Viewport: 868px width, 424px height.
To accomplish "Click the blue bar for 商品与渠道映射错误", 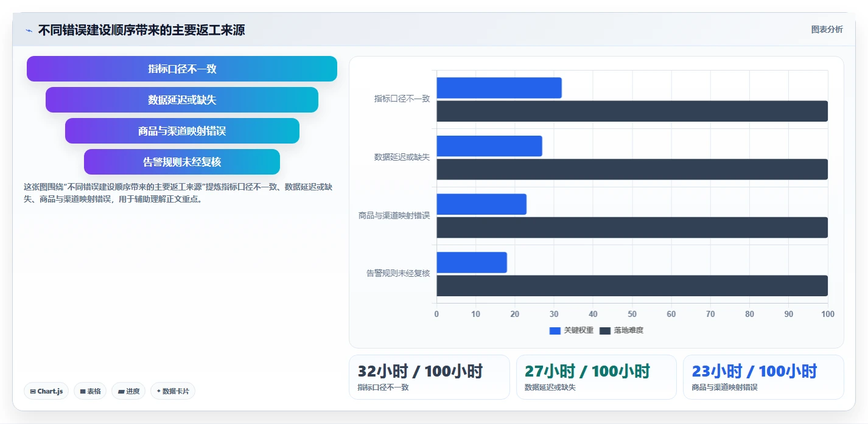I will [x=481, y=204].
